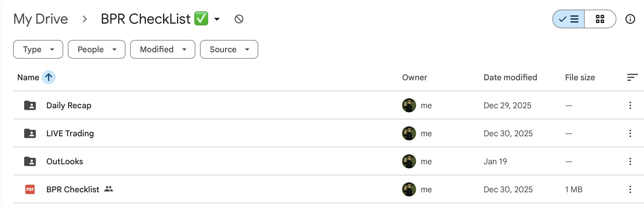Expand the Source filter dropdown

[x=229, y=49]
